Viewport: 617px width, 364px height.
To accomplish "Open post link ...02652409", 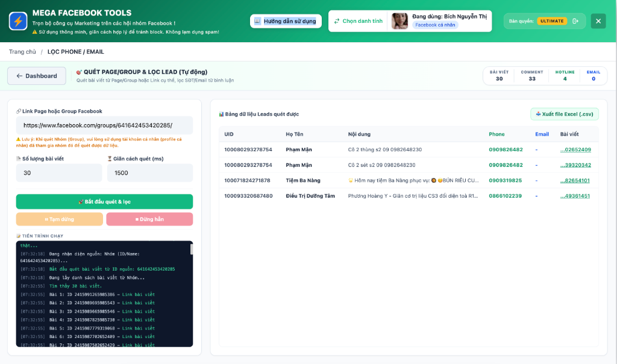I will point(575,149).
